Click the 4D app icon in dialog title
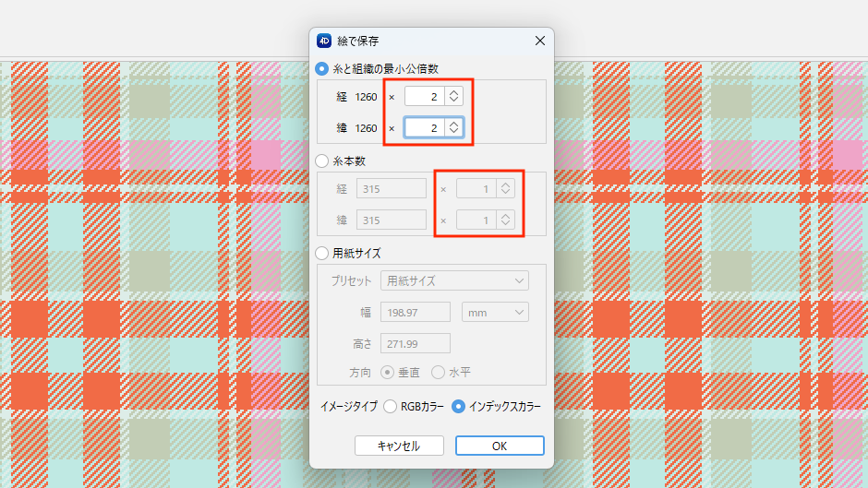This screenshot has width=868, height=488. (x=324, y=41)
